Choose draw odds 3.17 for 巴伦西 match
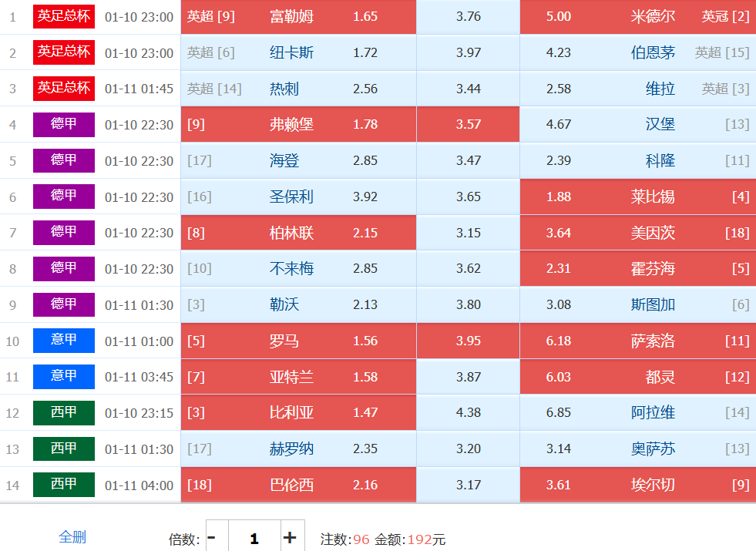The image size is (756, 551). coord(468,485)
